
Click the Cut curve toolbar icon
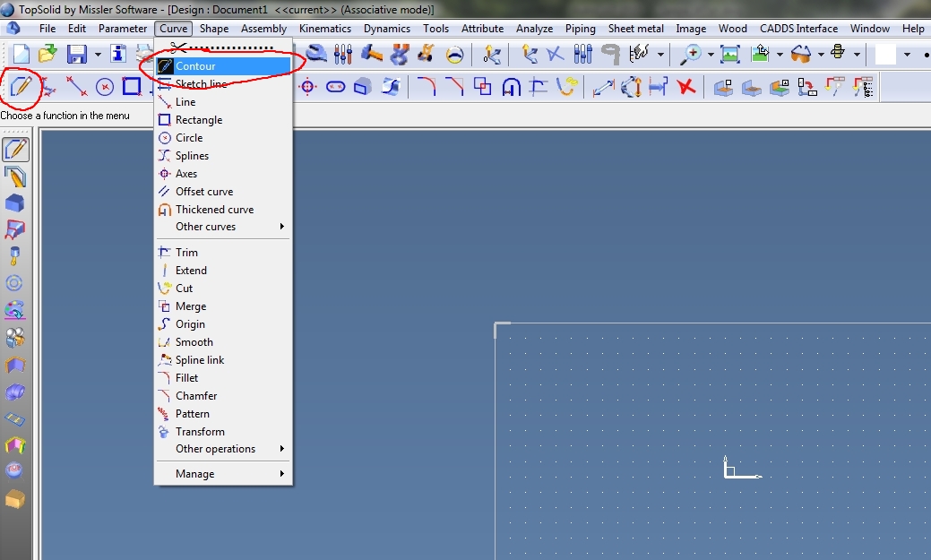[x=566, y=87]
